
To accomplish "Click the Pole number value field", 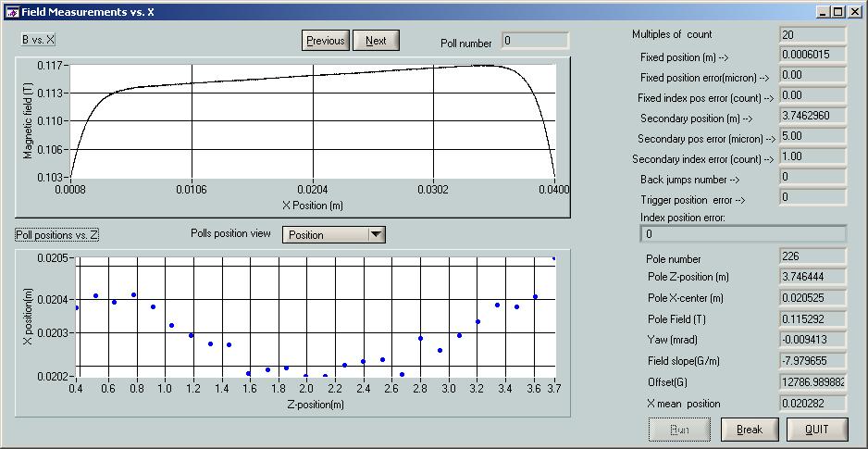I will [812, 256].
